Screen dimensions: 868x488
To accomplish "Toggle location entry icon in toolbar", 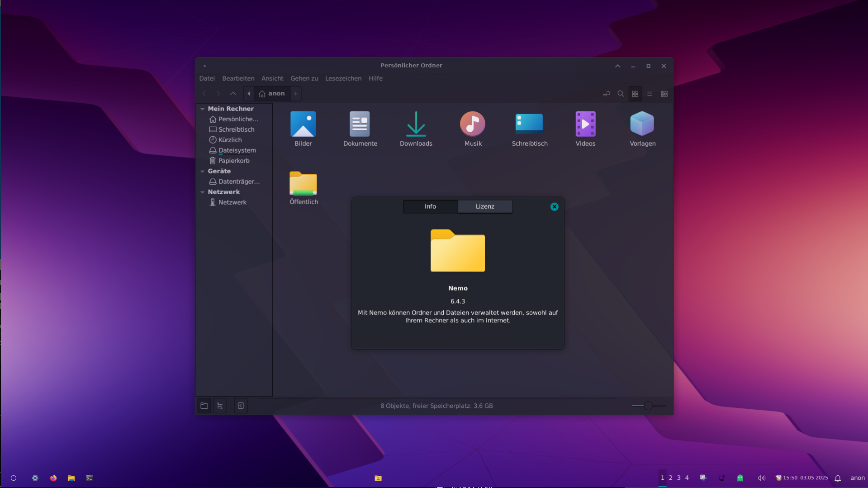I will [607, 94].
